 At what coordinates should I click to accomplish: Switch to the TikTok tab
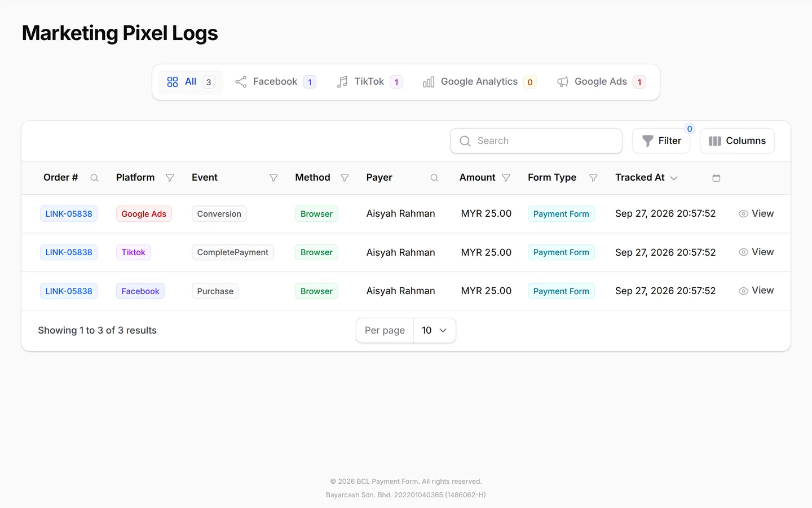[369, 82]
